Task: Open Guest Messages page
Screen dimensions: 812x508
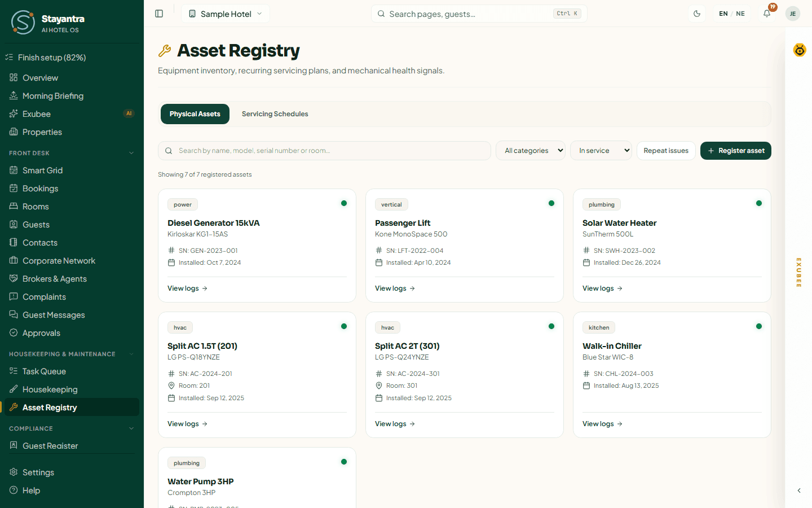Action: tap(72, 315)
